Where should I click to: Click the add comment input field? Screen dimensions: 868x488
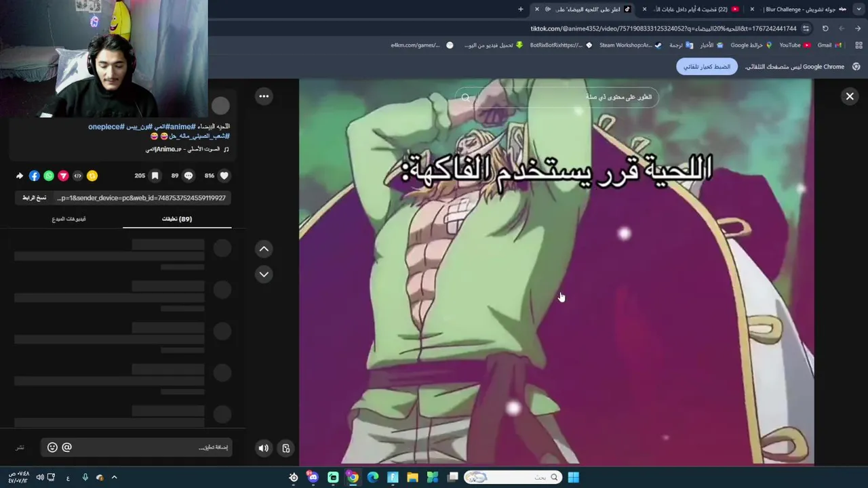136,447
